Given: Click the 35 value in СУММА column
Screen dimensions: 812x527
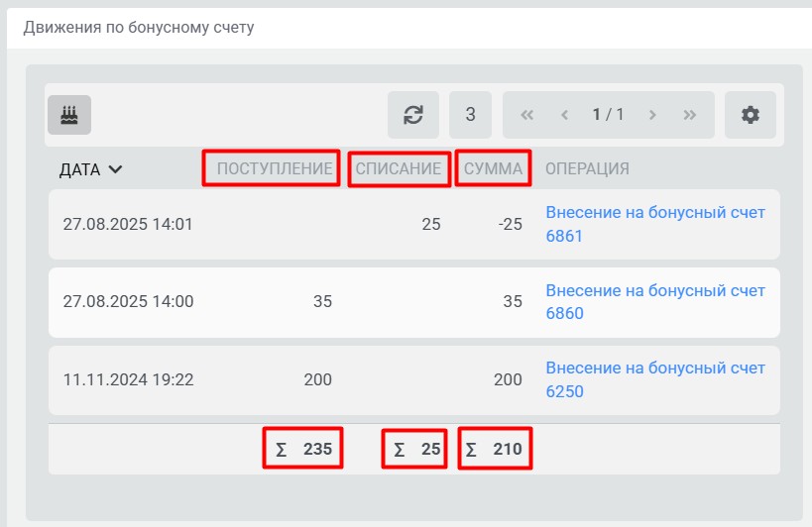Looking at the screenshot, I should pos(513,301).
